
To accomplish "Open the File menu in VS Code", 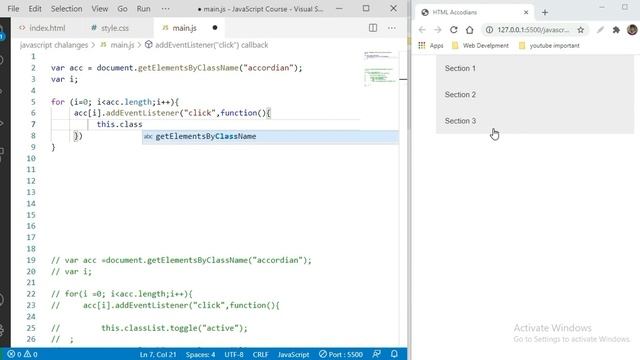I will tap(13, 9).
